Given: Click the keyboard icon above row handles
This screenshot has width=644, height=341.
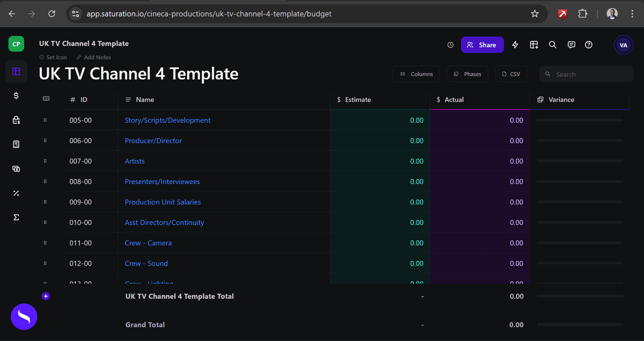Looking at the screenshot, I should pyautogui.click(x=46, y=99).
